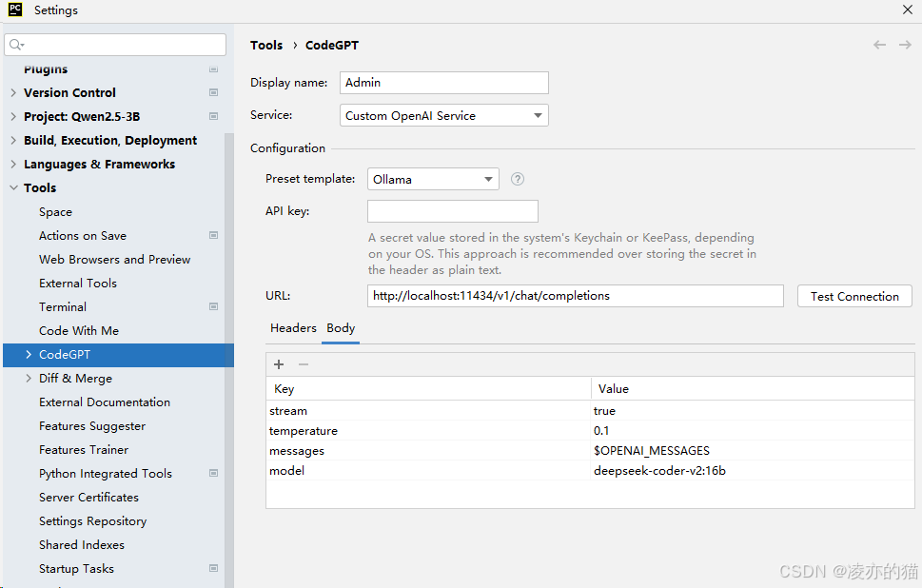Open Server Certificates settings
The image size is (922, 588).
(88, 498)
